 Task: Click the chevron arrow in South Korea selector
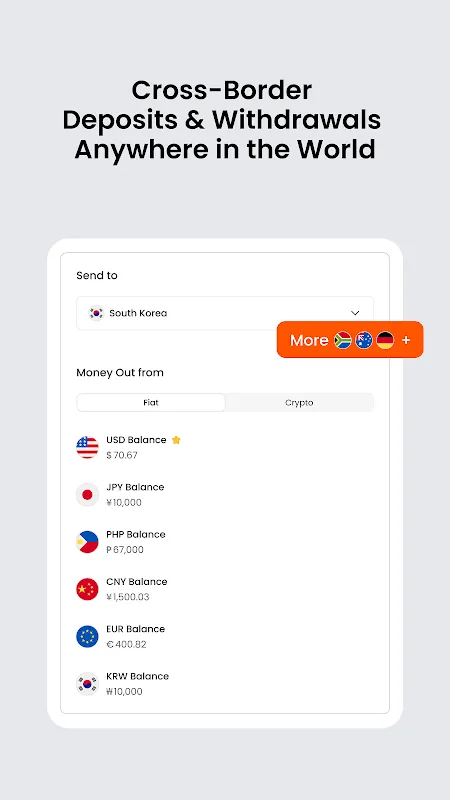pos(355,313)
